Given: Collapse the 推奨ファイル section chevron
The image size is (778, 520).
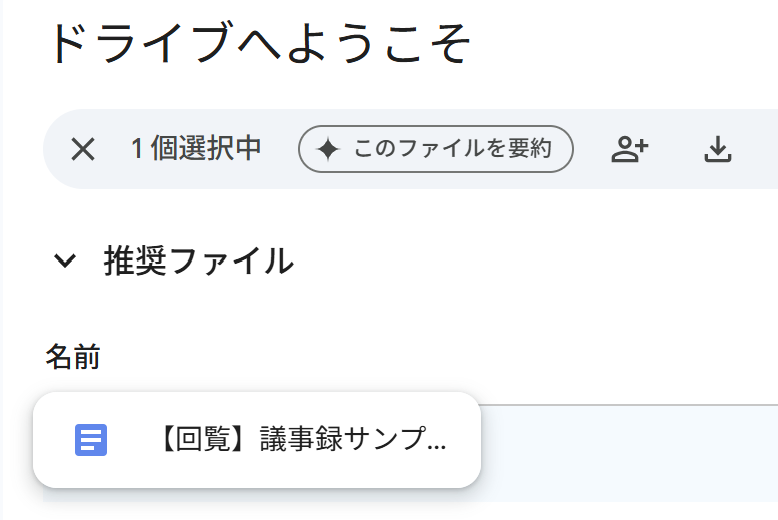Looking at the screenshot, I should coord(65,260).
